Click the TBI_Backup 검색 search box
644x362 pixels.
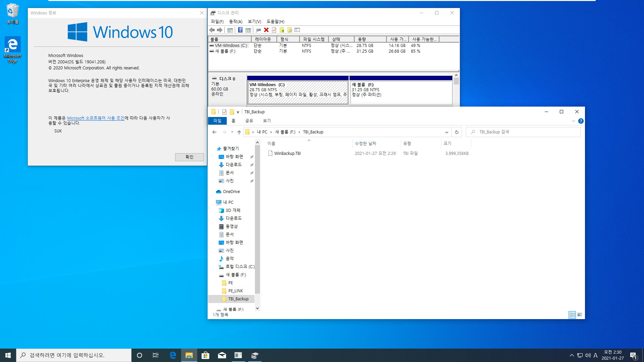point(523,132)
